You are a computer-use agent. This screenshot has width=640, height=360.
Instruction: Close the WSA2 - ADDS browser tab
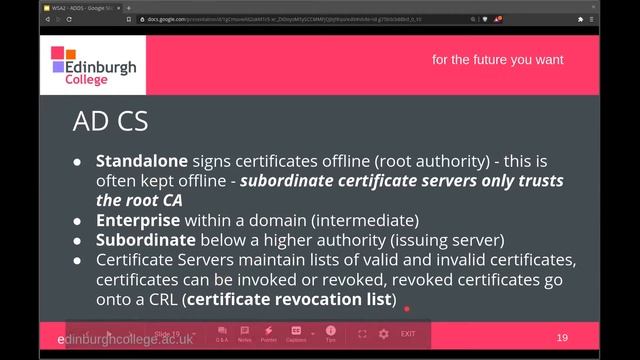pyautogui.click(x=118, y=8)
